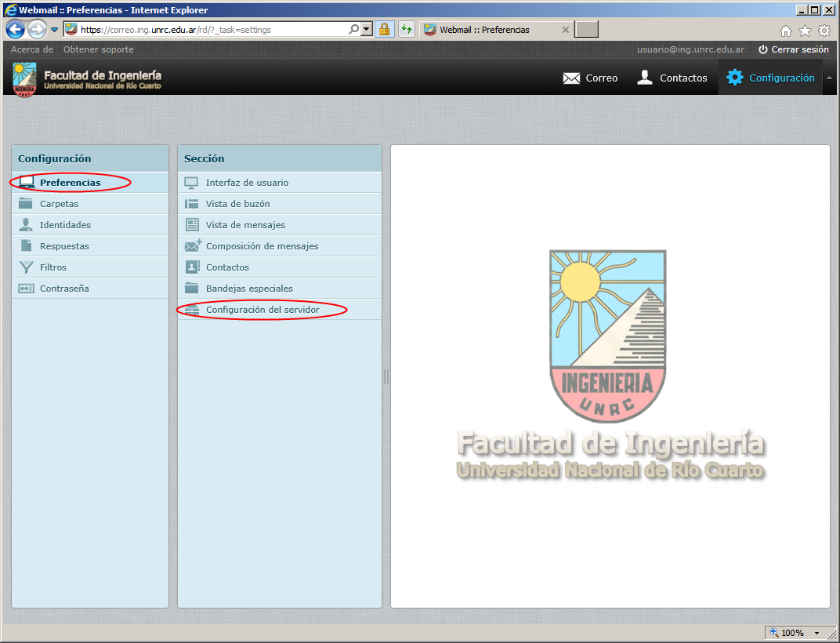Click the zoom level 100% magnifier
840x643 pixels.
tap(773, 632)
